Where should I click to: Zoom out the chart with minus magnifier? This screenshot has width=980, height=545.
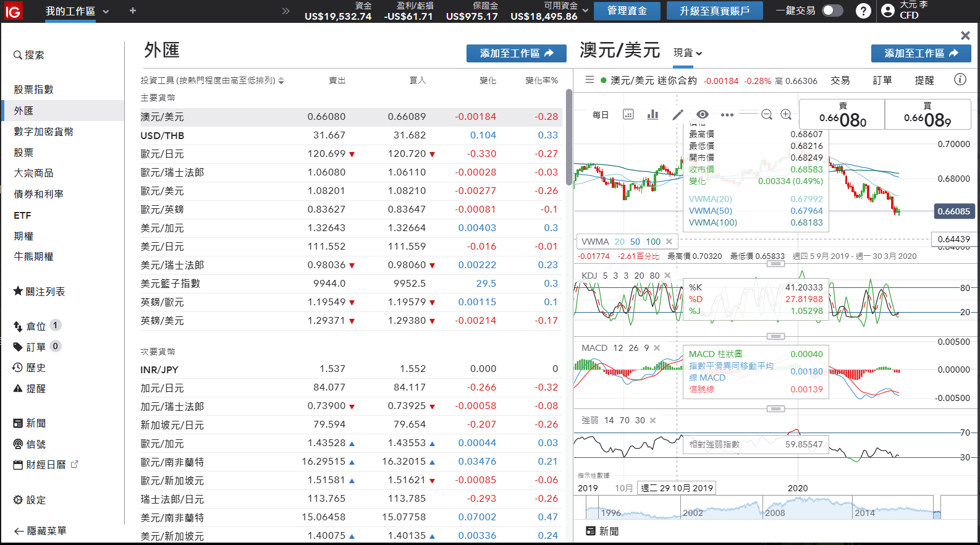pos(767,114)
